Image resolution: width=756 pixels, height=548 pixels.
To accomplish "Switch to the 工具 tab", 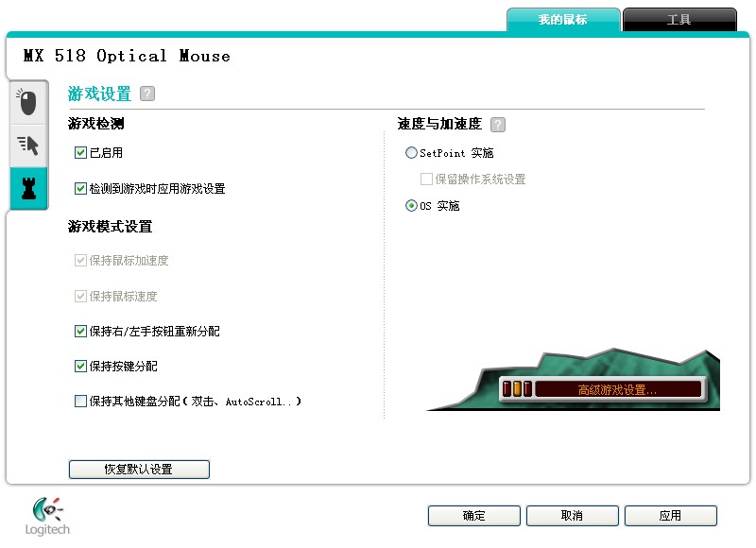I will coord(679,20).
